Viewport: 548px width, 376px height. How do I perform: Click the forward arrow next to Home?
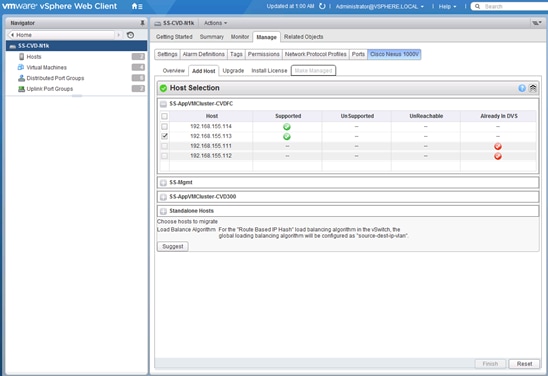click(118, 35)
